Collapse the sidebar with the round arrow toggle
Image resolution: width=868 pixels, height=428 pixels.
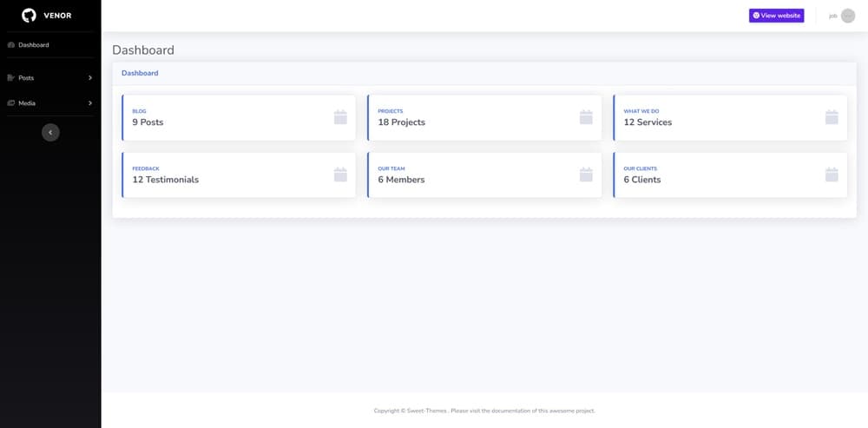coord(50,132)
